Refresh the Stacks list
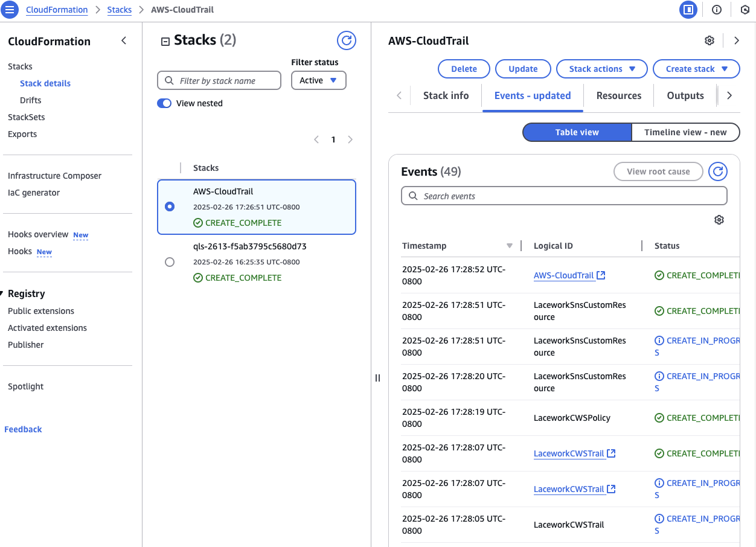 tap(347, 40)
